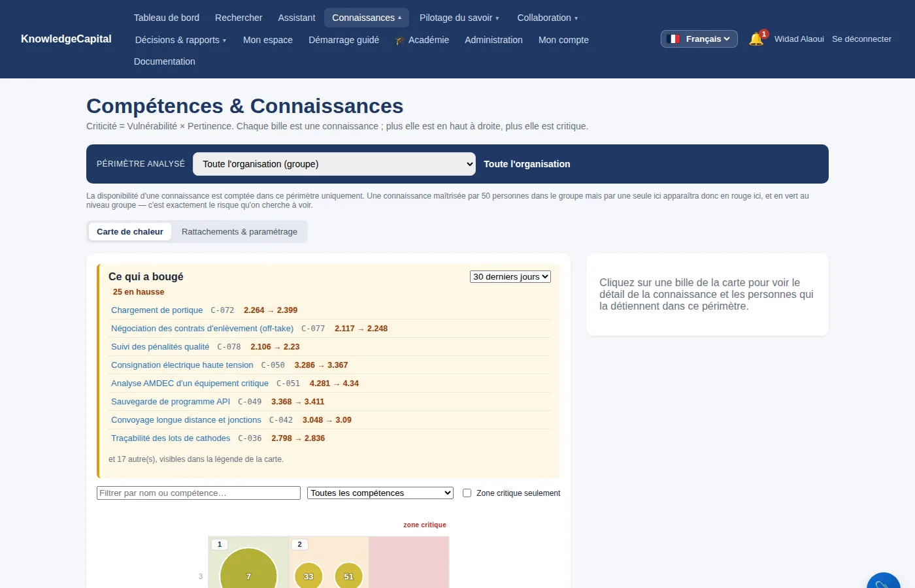This screenshot has width=915, height=588.
Task: Click Se déconnecter link
Action: (x=861, y=39)
